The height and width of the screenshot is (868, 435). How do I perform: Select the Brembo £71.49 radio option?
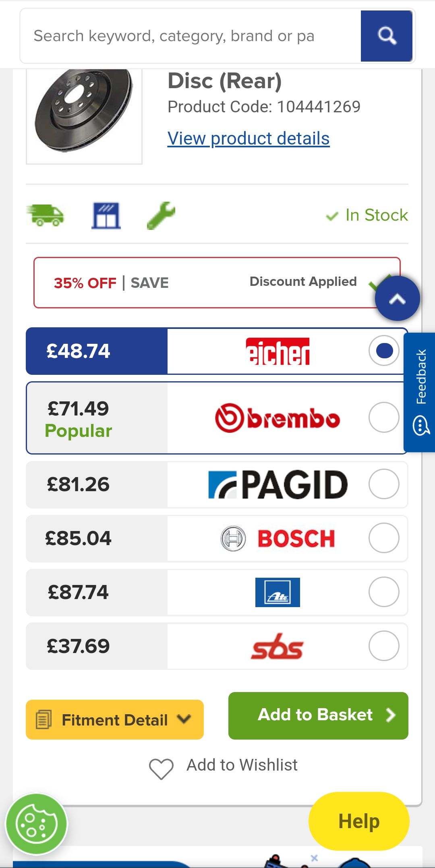[x=383, y=417]
